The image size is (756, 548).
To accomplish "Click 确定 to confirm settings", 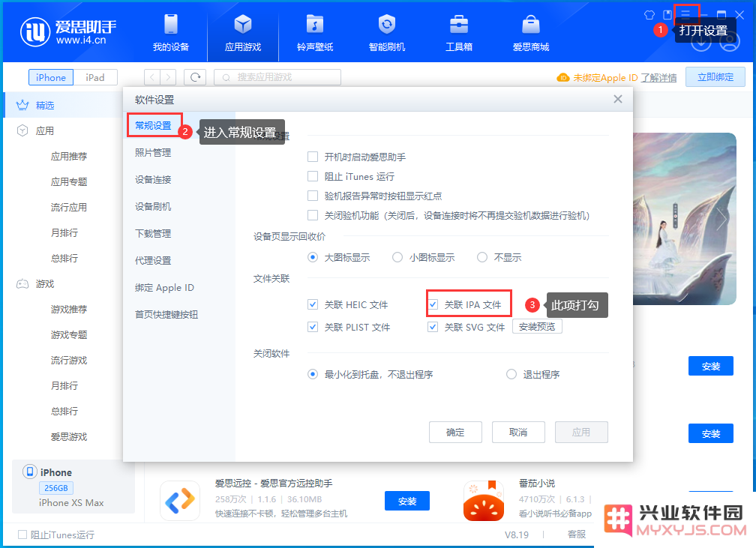I will tap(456, 433).
